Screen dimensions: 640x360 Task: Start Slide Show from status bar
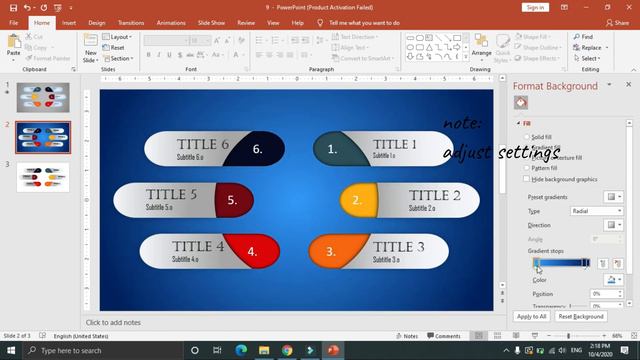(x=535, y=336)
